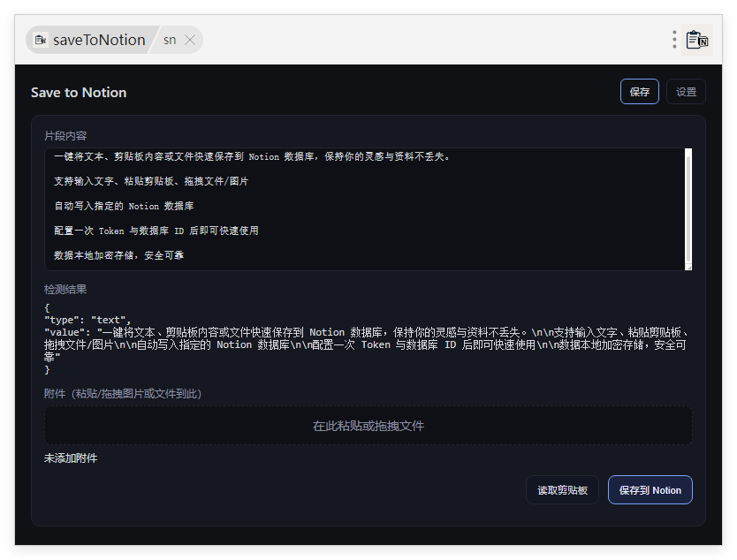The image size is (737, 560).
Task: Click the 未添加附件 status text
Action: 71,458
